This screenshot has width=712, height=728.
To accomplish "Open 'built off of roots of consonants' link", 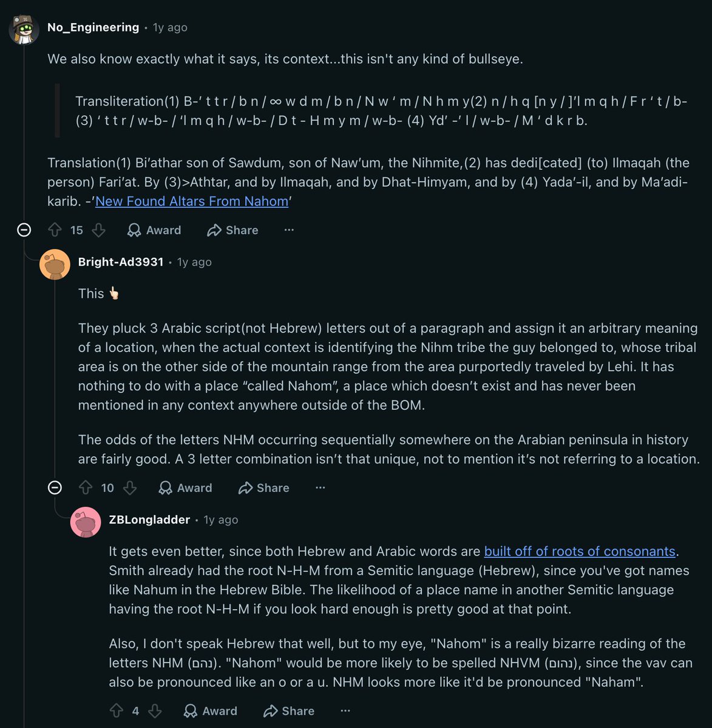I will (x=580, y=551).
